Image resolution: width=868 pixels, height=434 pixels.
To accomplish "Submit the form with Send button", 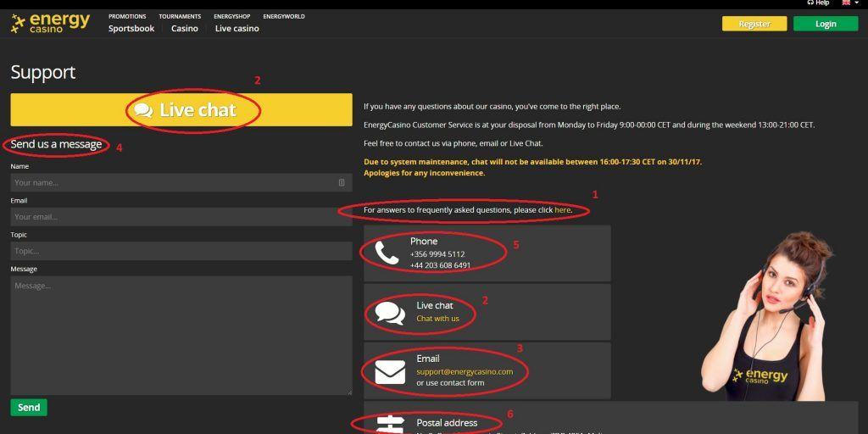I will point(29,408).
